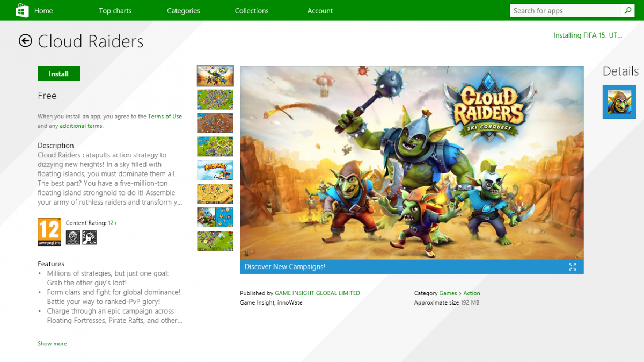Install the Cloud Raiders app
The width and height of the screenshot is (644, 362).
(58, 74)
